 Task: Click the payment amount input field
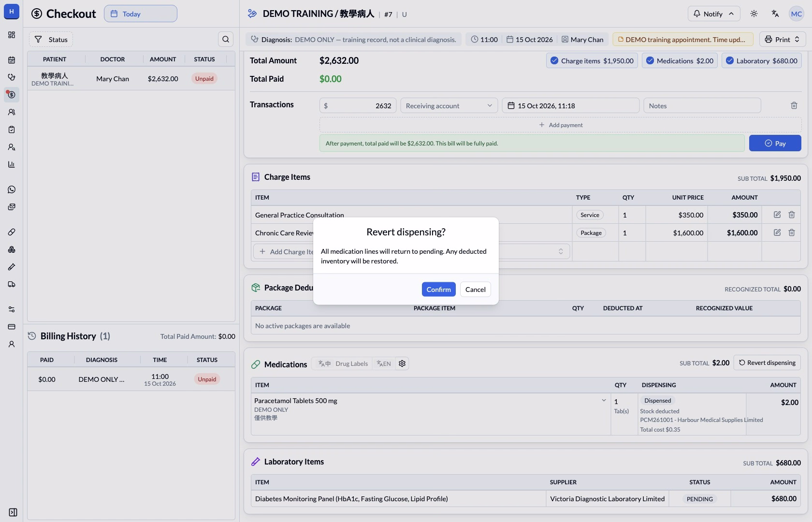pos(358,106)
